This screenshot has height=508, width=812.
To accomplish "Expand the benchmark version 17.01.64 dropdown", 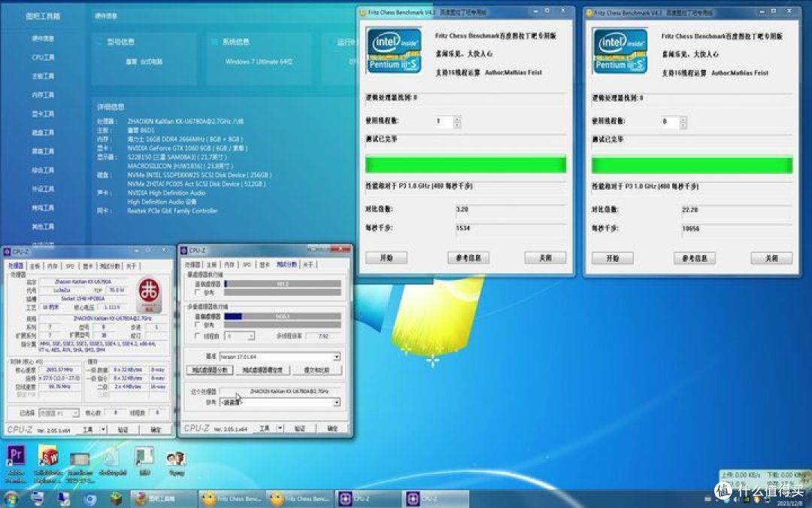I will coord(336,356).
